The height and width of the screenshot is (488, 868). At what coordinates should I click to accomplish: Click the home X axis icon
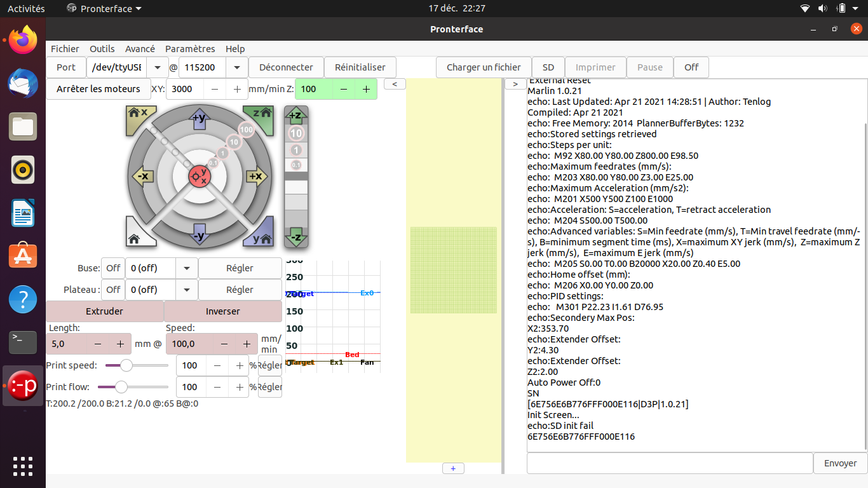click(138, 116)
